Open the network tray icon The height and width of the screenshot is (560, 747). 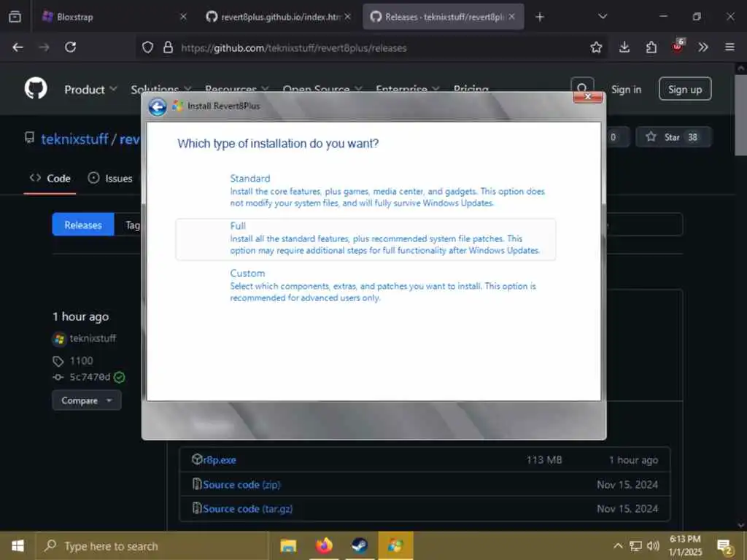[635, 545]
